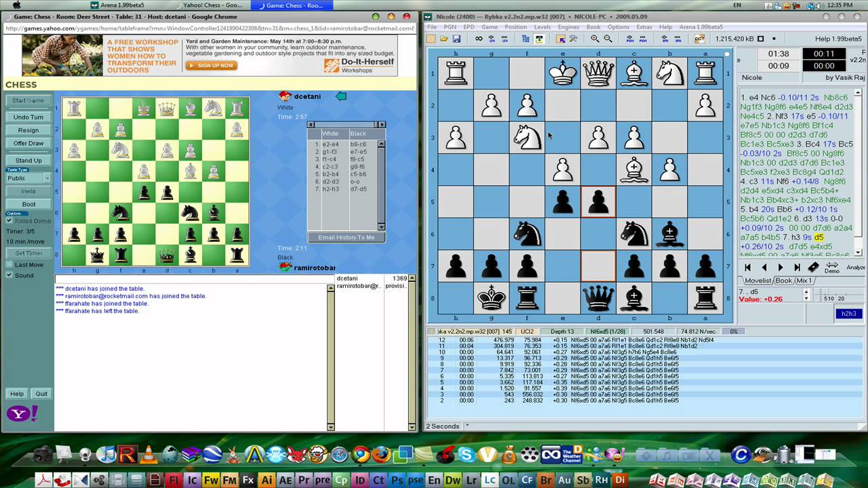The width and height of the screenshot is (868, 488).
Task: Open Firefox from the dock
Action: pyautogui.click(x=381, y=454)
